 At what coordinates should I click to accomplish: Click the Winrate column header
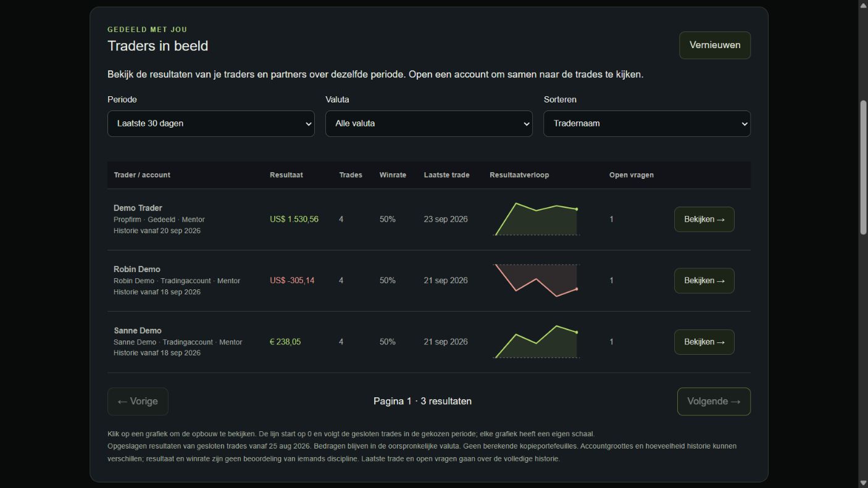[x=393, y=175]
